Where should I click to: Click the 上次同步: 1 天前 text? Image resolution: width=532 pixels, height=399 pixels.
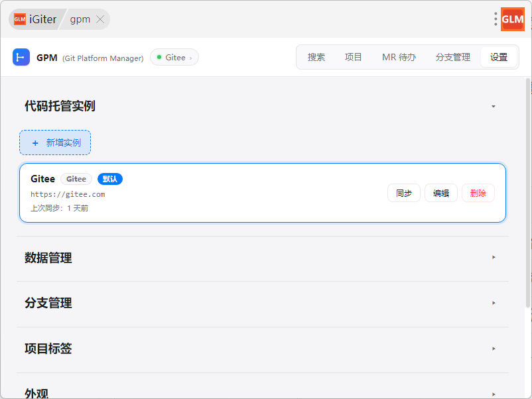[60, 208]
